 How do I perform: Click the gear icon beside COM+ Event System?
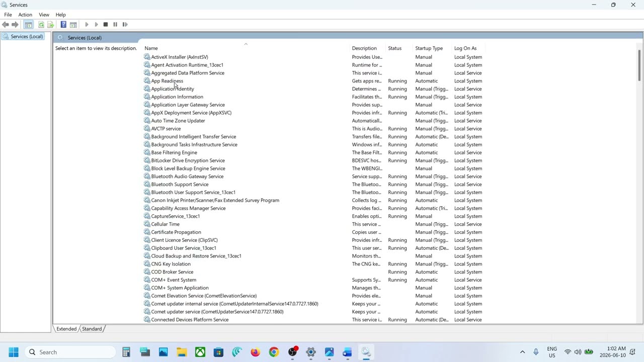147,280
